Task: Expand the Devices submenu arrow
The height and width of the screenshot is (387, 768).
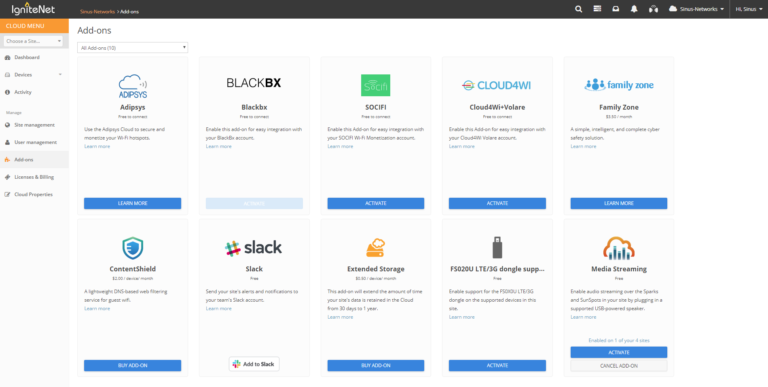Action: coord(60,75)
